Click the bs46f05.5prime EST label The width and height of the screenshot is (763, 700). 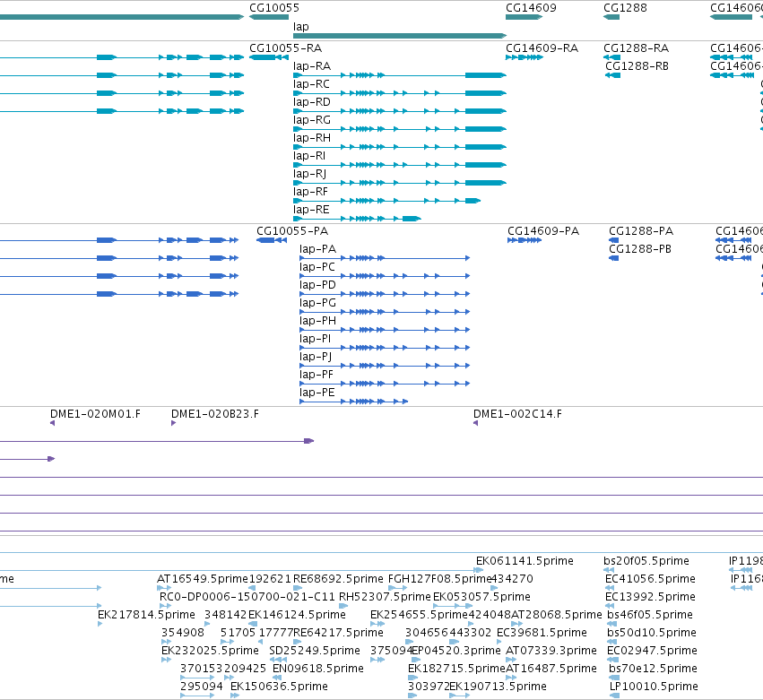click(650, 615)
